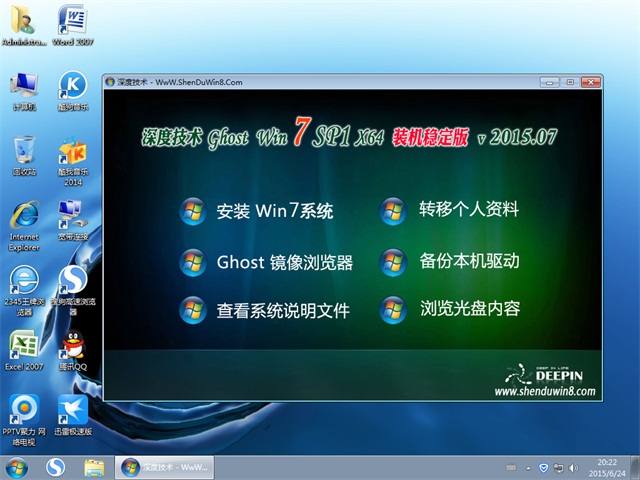Image resolution: width=640 pixels, height=480 pixels.
Task: Click the keyboard input tray icon
Action: pyautogui.click(x=511, y=468)
